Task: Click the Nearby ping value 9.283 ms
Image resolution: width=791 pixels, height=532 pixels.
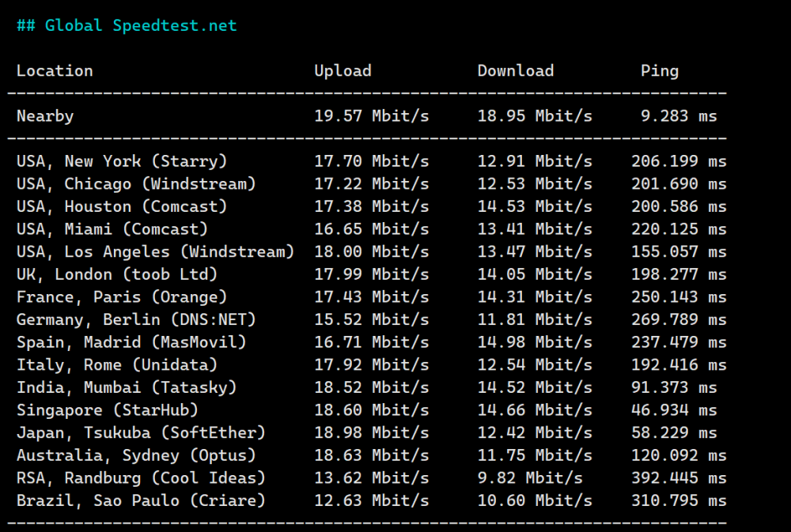Action: pyautogui.click(x=678, y=116)
